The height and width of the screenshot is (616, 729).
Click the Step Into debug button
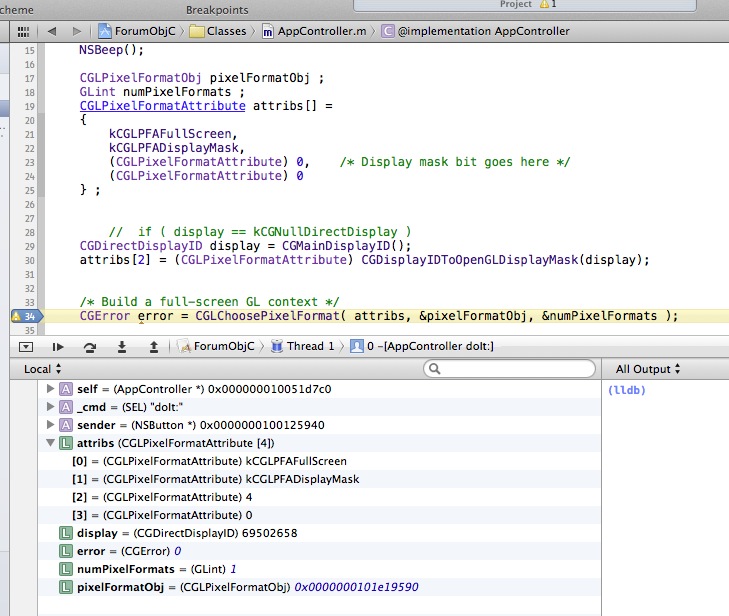pyautogui.click(x=122, y=346)
